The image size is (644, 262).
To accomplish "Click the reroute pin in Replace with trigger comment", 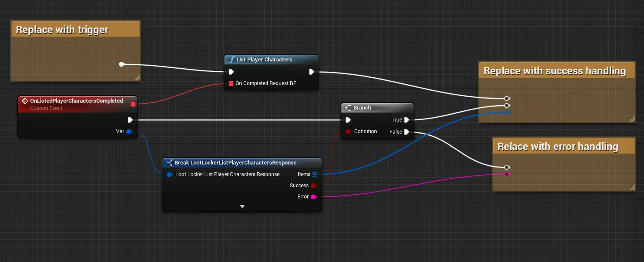I will (122, 64).
